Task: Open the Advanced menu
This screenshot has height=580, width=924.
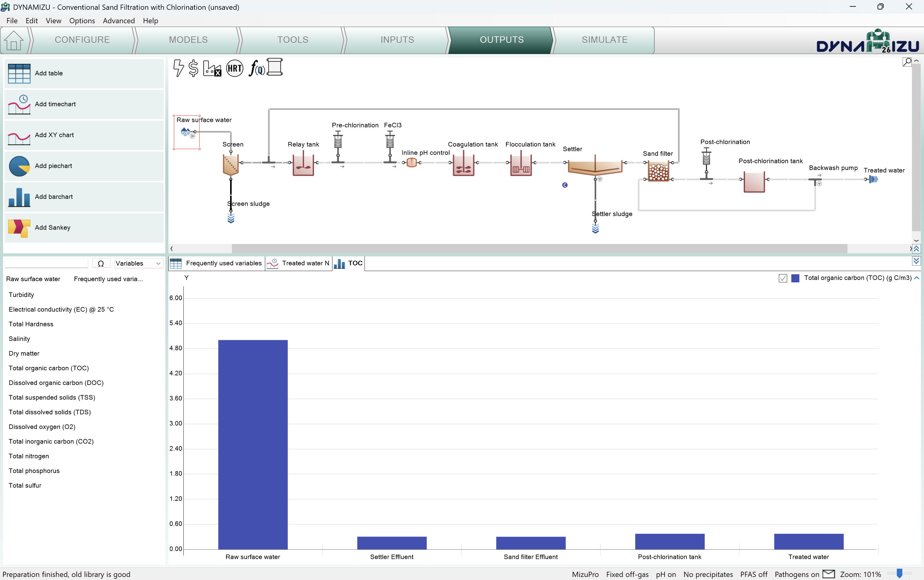Action: 119,21
